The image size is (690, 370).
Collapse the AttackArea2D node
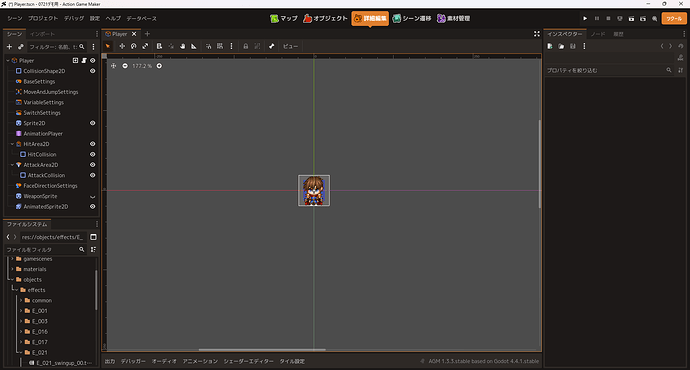pos(12,165)
